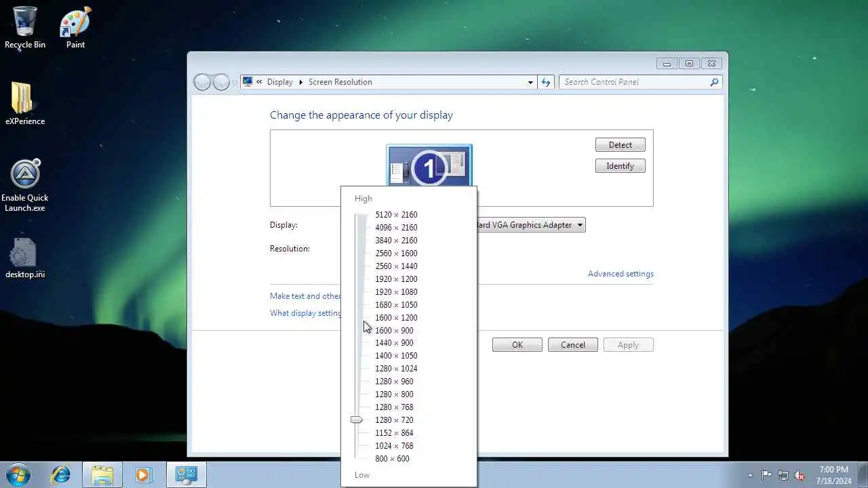Choose 1024 × 768 resolution

click(x=394, y=446)
